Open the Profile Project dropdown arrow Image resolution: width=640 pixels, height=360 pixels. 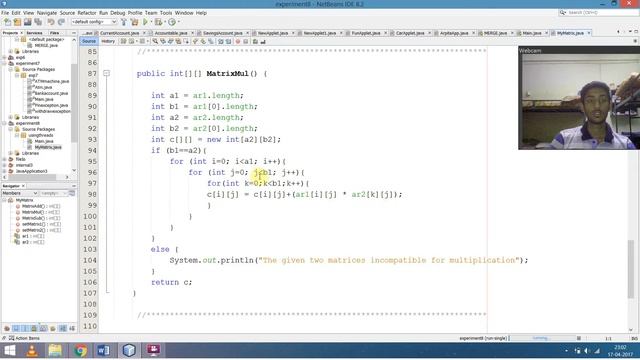179,22
